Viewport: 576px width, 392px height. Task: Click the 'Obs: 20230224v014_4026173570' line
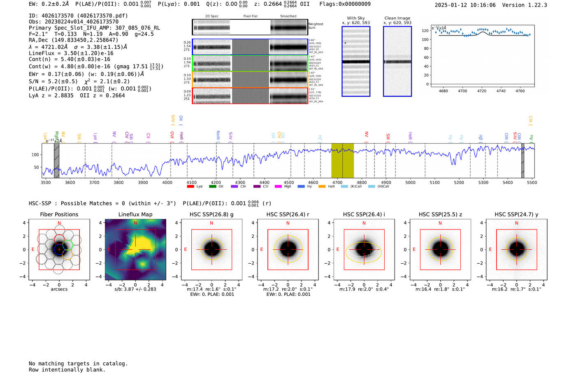(74, 22)
